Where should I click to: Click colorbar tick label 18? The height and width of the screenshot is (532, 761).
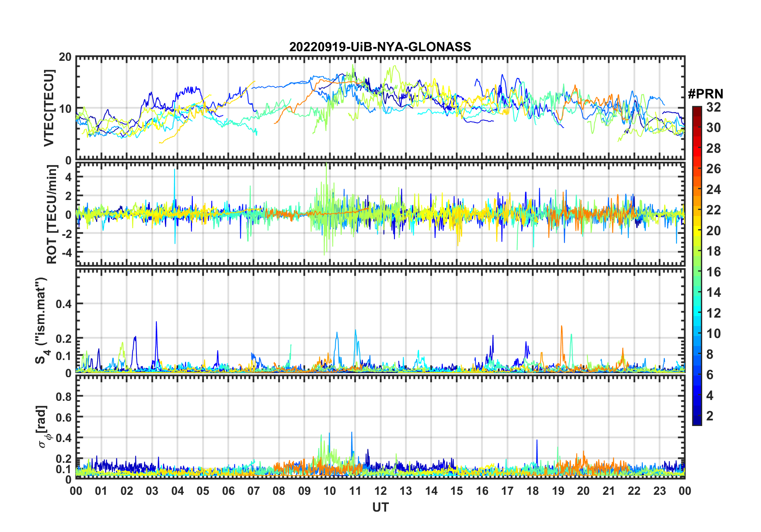click(713, 251)
